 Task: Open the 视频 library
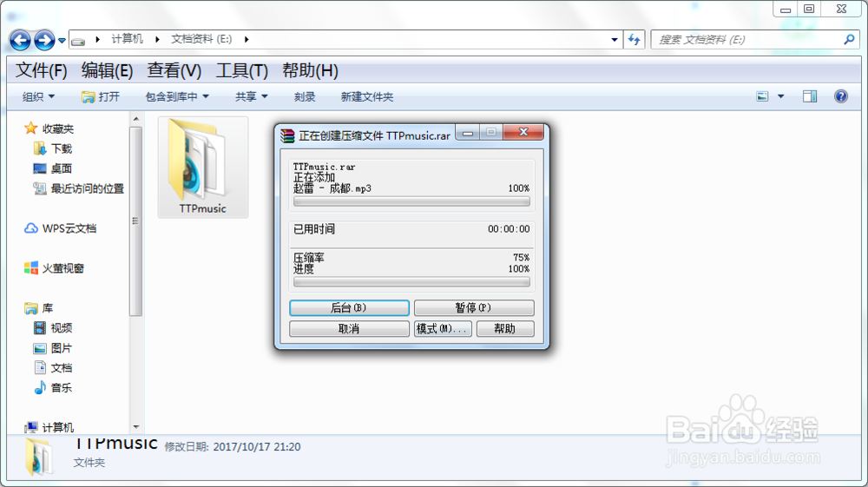pyautogui.click(x=53, y=328)
